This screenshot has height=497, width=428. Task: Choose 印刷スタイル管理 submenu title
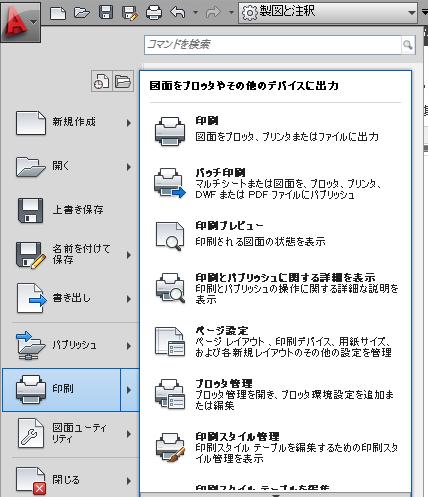[x=237, y=436]
